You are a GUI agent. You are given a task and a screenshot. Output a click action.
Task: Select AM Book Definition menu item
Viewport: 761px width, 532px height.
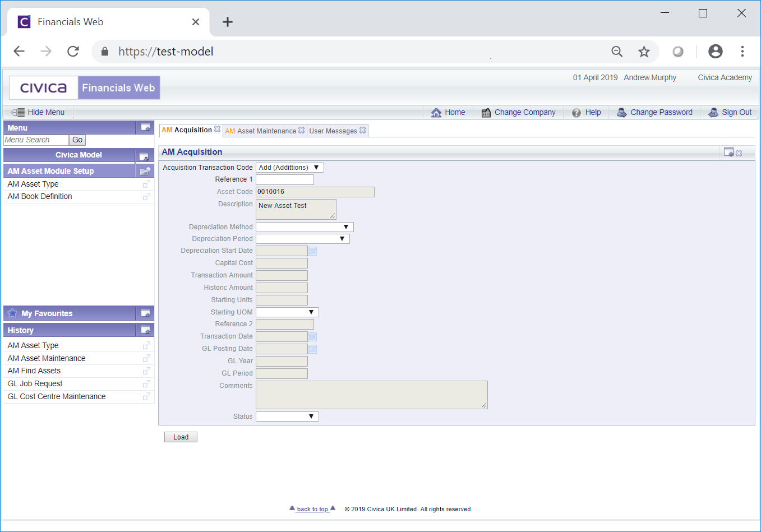pyautogui.click(x=40, y=197)
